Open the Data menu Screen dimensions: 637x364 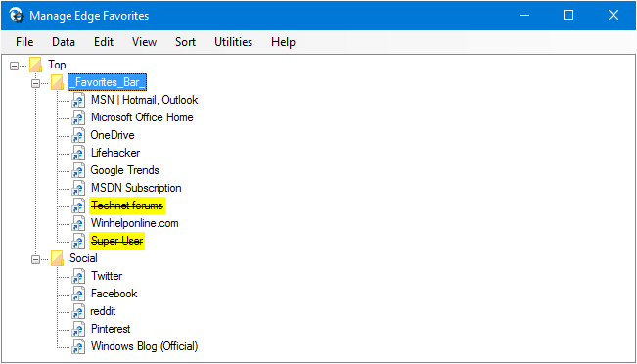(x=64, y=42)
